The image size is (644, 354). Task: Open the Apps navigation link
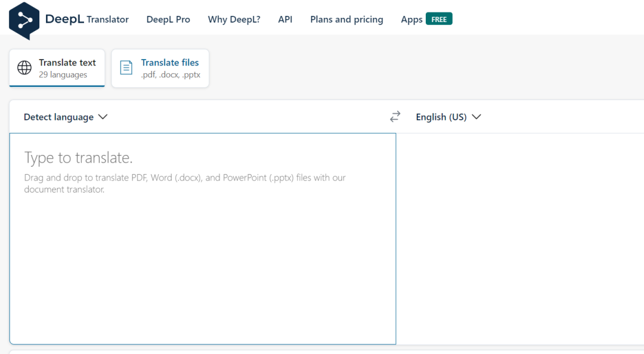(x=411, y=19)
